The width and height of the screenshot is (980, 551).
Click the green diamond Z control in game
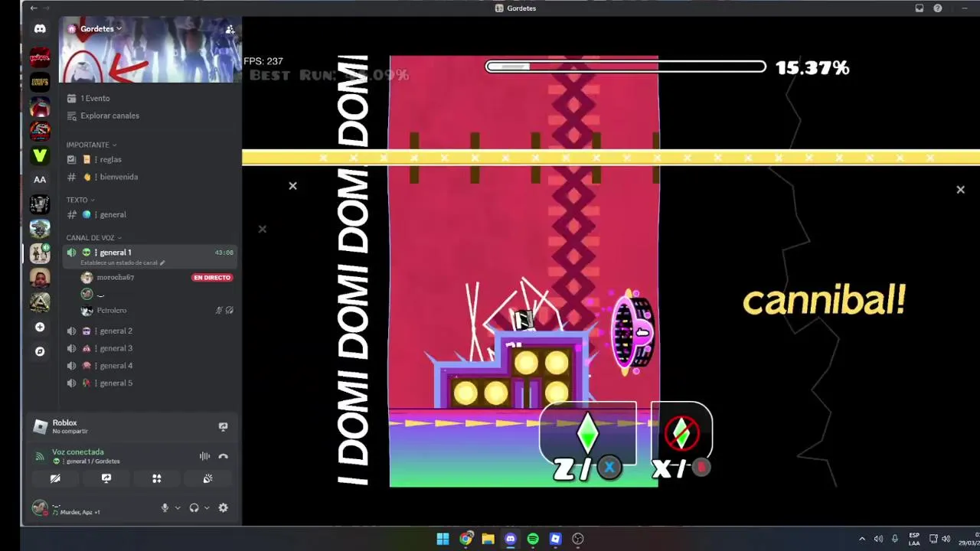click(587, 432)
